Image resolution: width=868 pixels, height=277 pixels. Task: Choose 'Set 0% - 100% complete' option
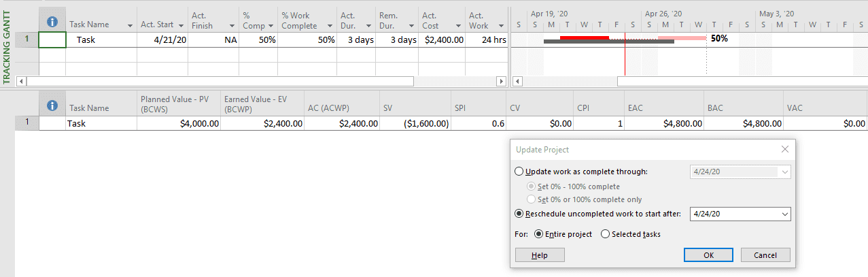click(532, 186)
